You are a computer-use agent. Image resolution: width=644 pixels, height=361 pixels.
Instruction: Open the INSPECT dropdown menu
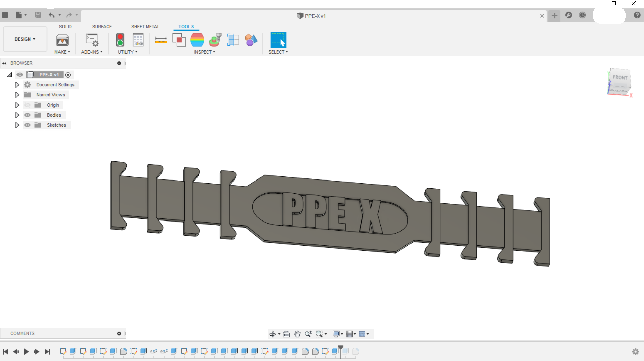[x=205, y=52]
